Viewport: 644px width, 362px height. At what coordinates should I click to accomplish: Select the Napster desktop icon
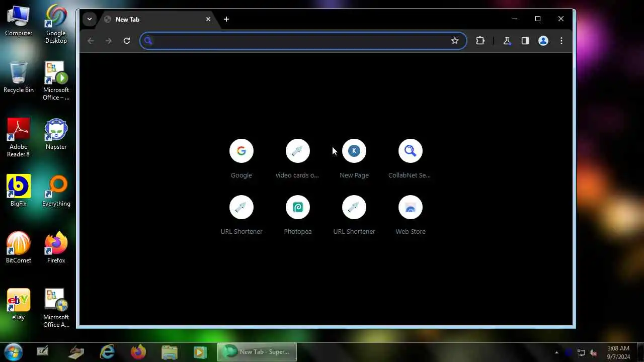pyautogui.click(x=56, y=134)
